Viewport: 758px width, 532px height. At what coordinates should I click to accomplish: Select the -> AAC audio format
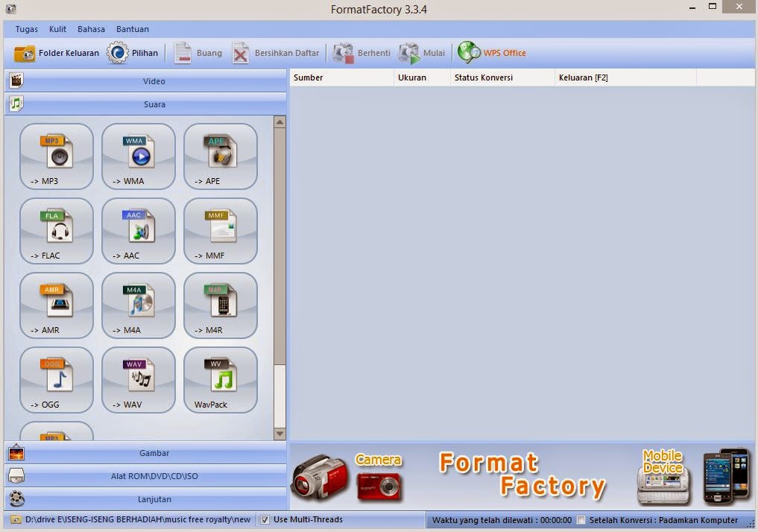pos(138,230)
